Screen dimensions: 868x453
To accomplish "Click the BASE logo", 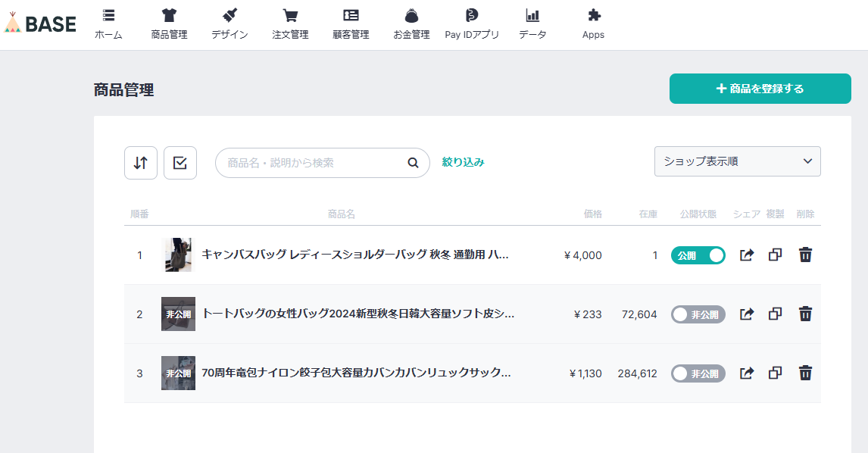I will point(40,23).
